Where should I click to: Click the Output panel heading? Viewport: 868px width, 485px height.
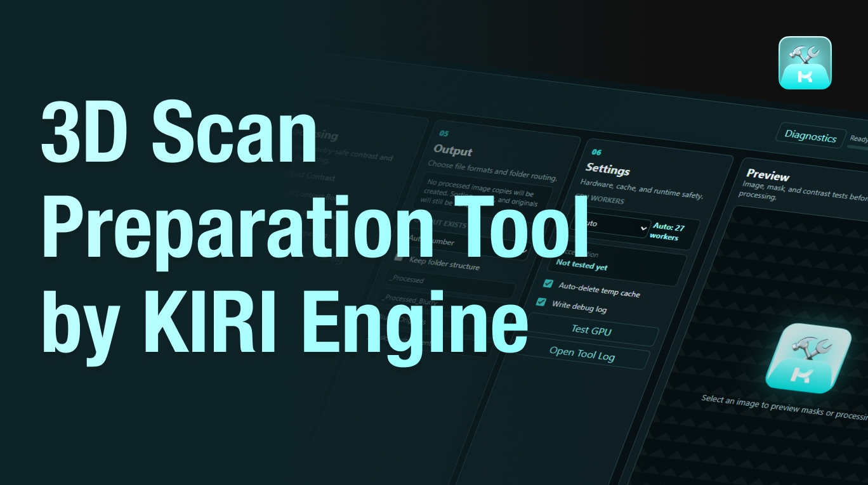pos(453,151)
